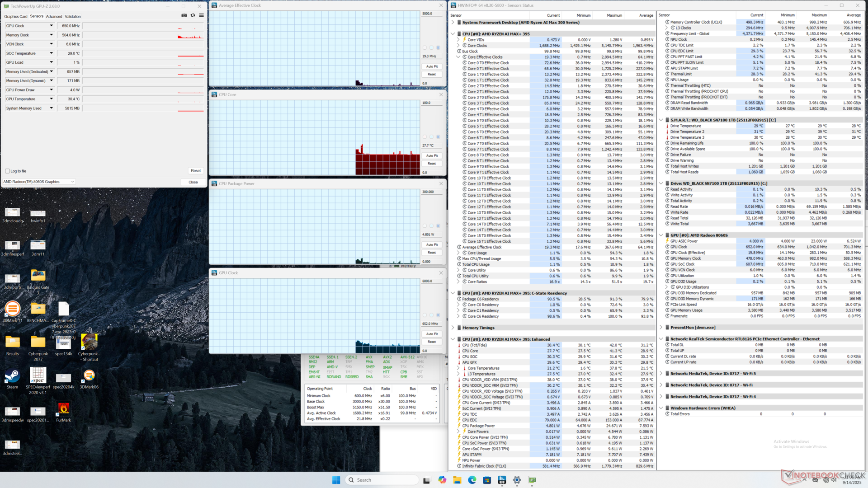Switch to the Graphics Card tab
868x488 pixels.
click(x=16, y=17)
